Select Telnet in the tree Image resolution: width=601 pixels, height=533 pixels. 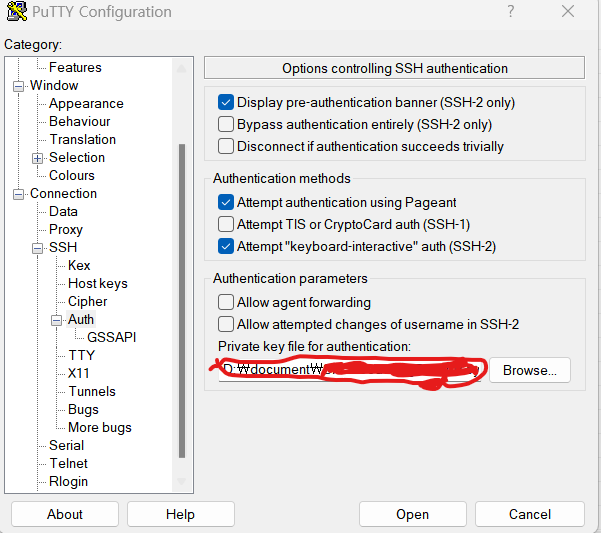[x=68, y=464]
